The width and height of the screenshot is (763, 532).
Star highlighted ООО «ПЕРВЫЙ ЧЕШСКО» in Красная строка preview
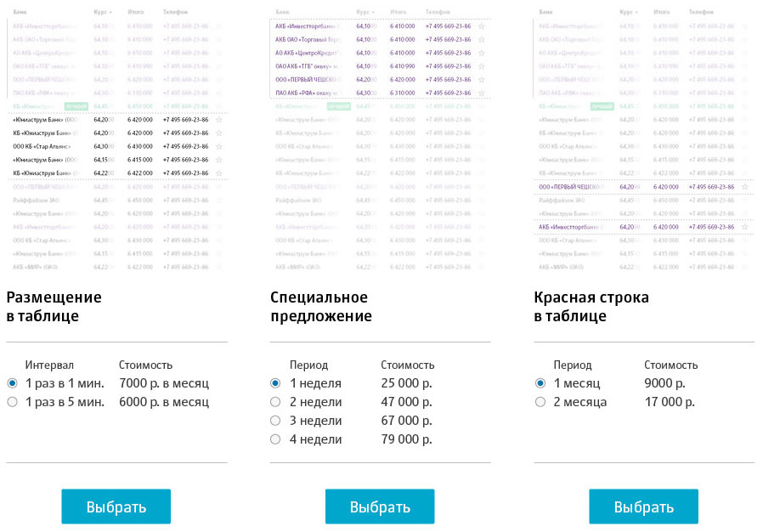[745, 186]
